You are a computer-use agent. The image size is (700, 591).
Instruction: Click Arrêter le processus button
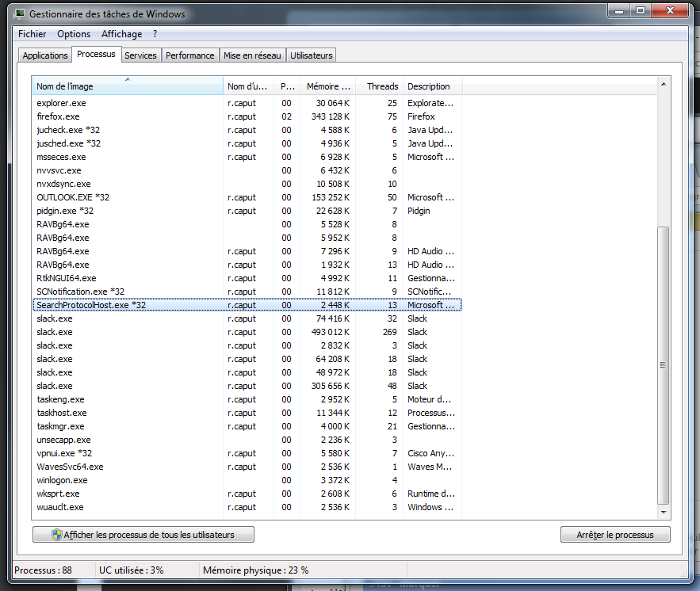pos(615,534)
